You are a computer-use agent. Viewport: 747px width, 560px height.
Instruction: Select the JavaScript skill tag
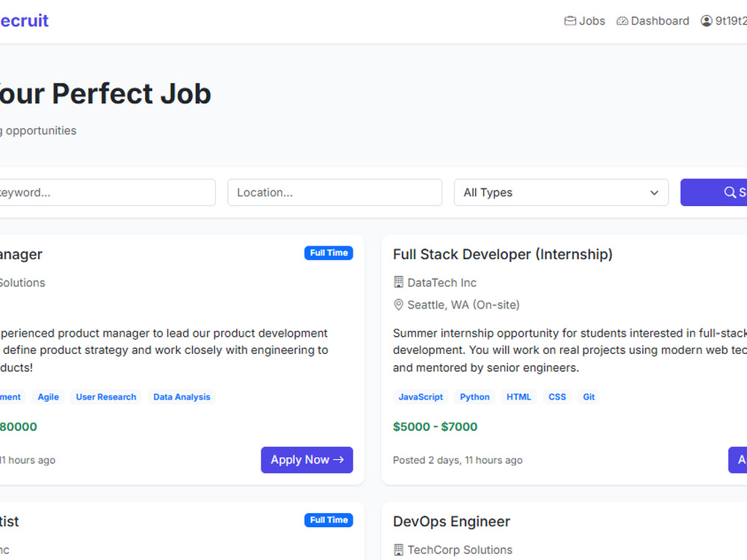click(x=421, y=396)
